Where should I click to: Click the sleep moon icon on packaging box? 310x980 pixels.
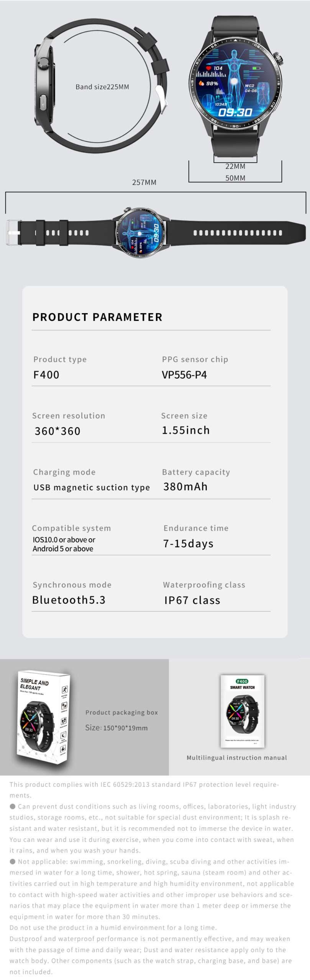pos(63,735)
